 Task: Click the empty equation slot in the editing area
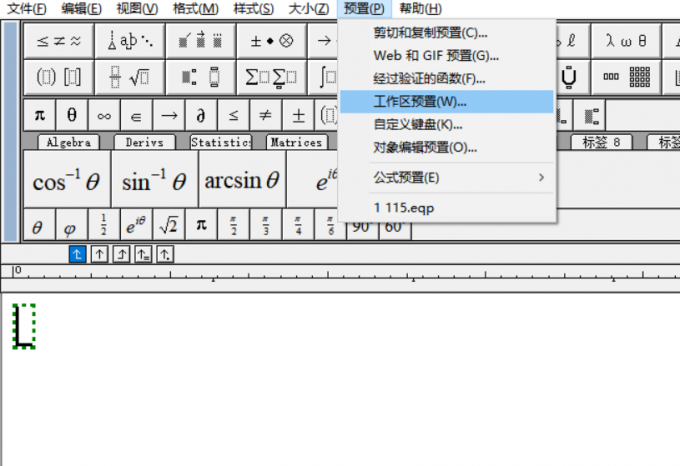coord(24,326)
